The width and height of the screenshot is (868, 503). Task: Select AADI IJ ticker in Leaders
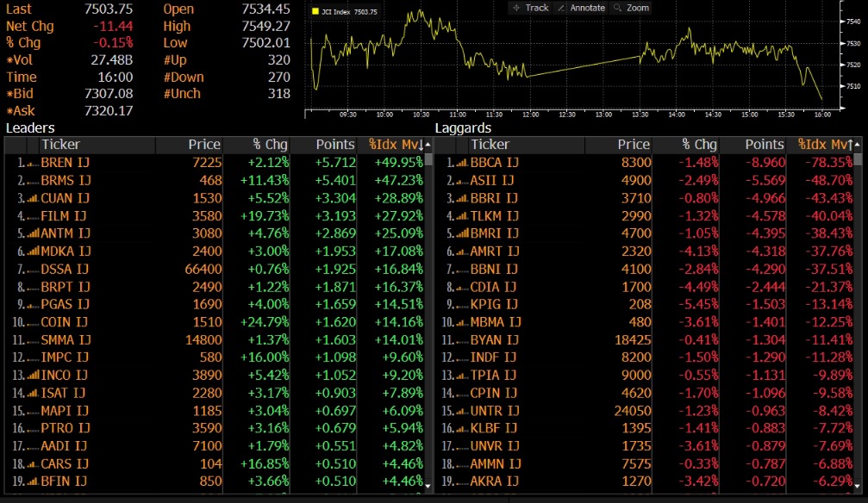[64, 446]
